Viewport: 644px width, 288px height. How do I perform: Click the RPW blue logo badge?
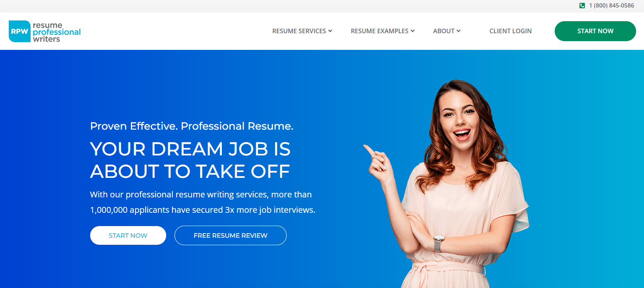coord(20,31)
